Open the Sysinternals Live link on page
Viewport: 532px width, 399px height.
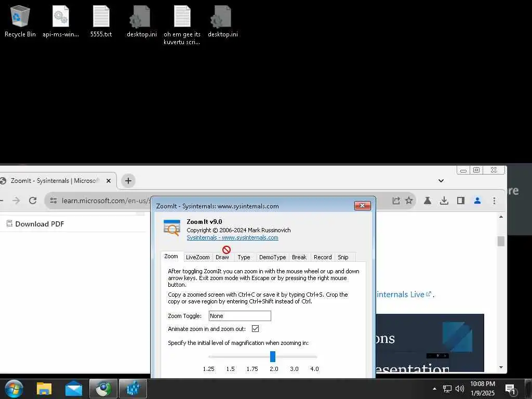point(404,295)
